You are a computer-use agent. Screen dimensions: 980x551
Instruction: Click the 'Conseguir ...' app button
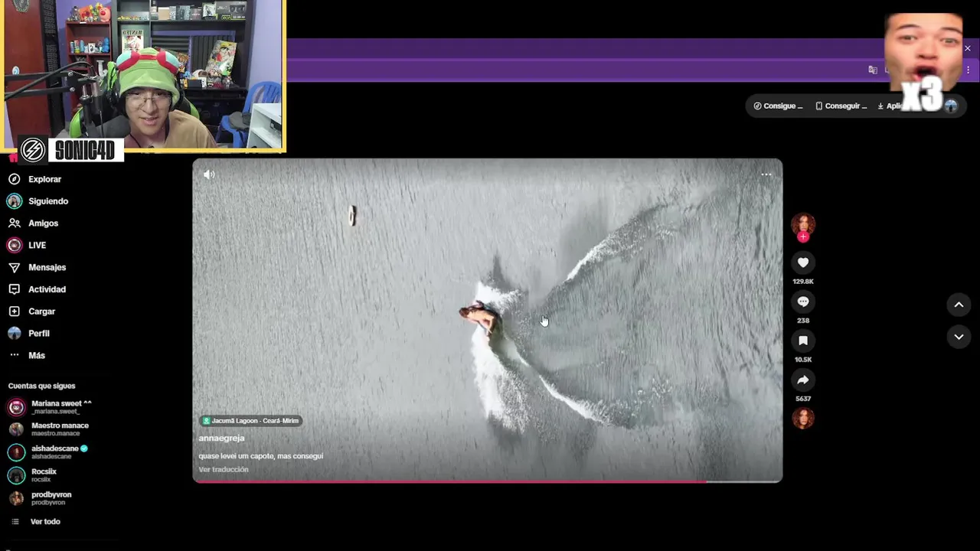point(841,106)
